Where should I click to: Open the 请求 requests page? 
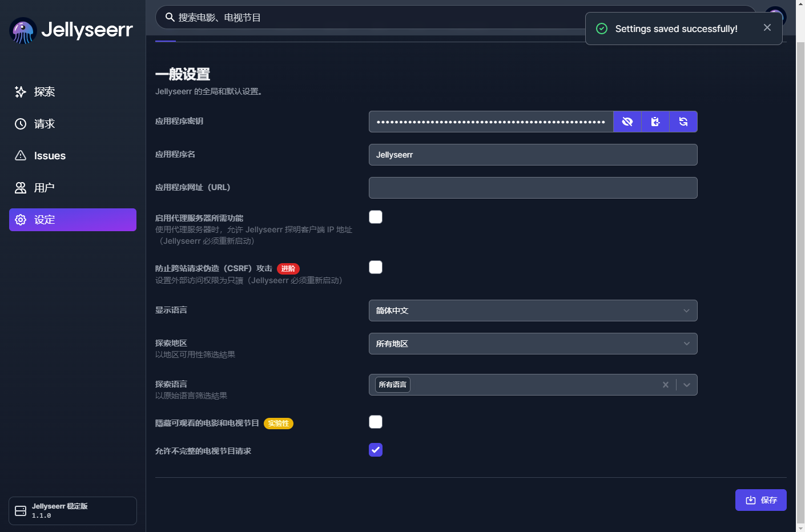tap(73, 124)
